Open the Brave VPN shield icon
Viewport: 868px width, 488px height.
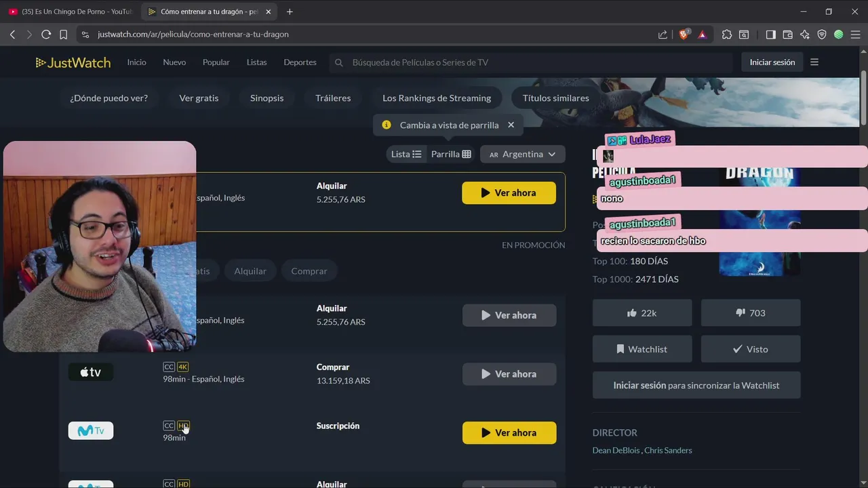point(822,35)
